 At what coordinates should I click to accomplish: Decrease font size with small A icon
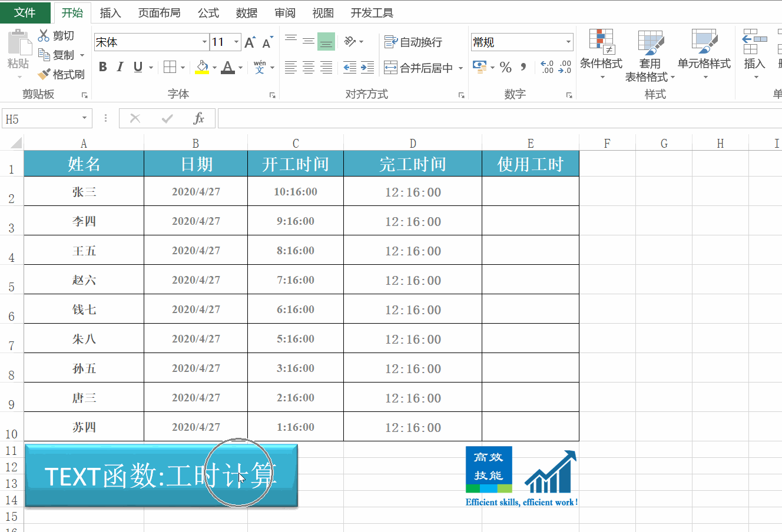pos(267,42)
